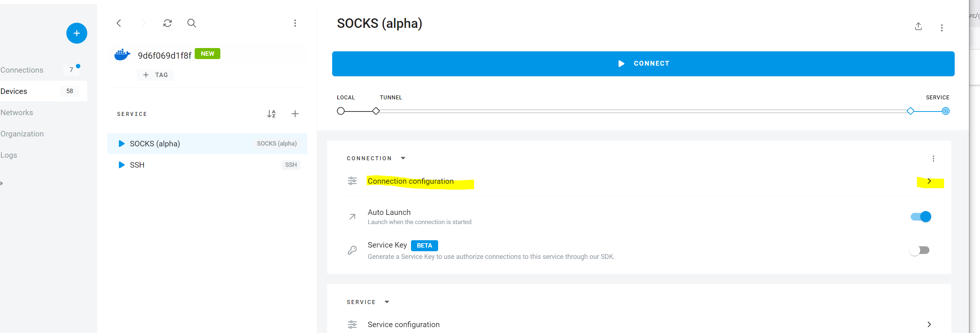Expand Service configuration chevron

tap(929, 325)
